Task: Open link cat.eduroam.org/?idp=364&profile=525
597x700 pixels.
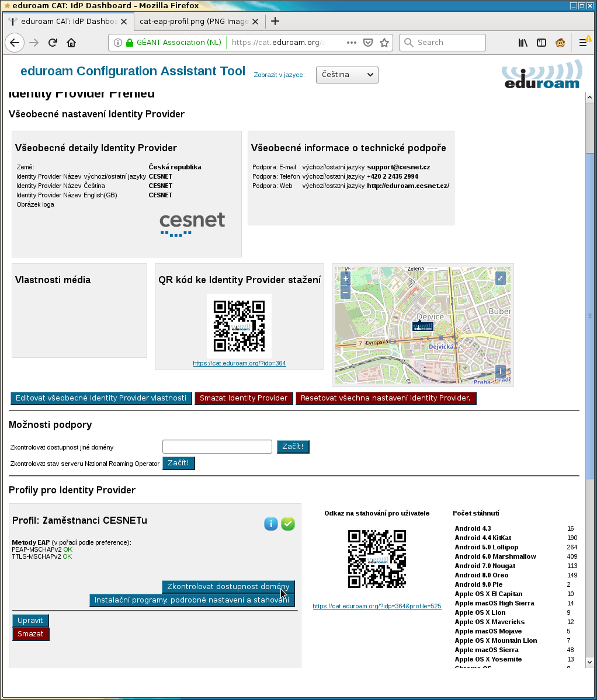Action: 377,606
